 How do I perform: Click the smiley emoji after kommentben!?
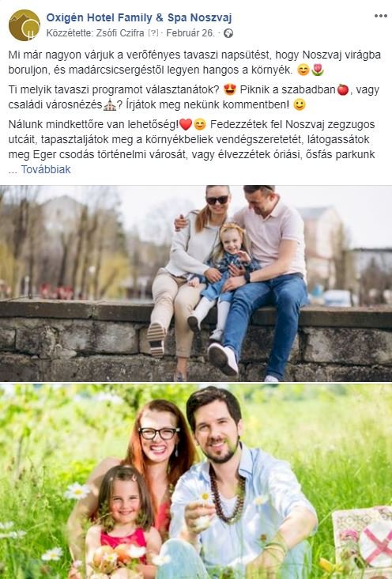click(x=300, y=105)
